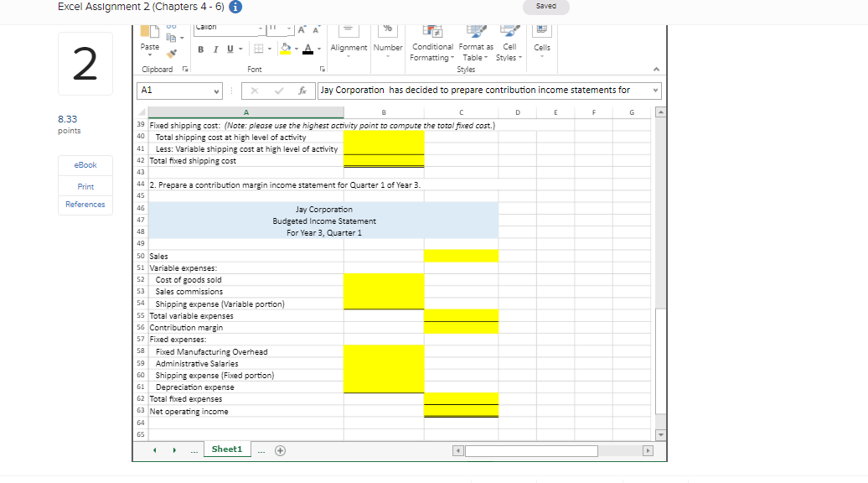The height and width of the screenshot is (483, 868).
Task: Click the fill color bucket icon
Action: tap(285, 48)
